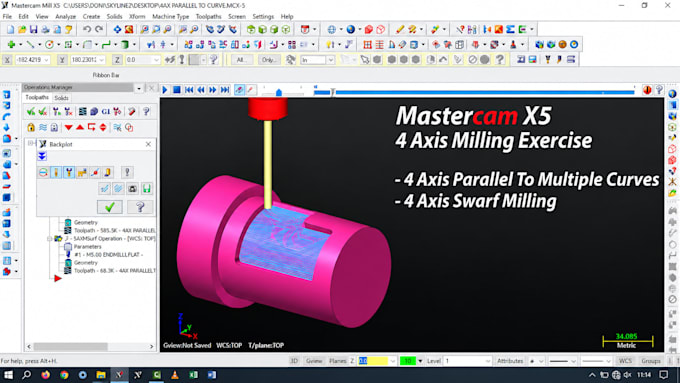Open the Operations Manager title dropdown arrow
The width and height of the screenshot is (680, 383).
coord(139,88)
